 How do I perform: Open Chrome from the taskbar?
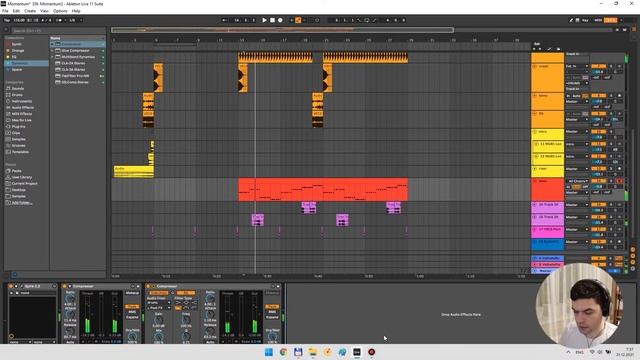click(x=283, y=352)
